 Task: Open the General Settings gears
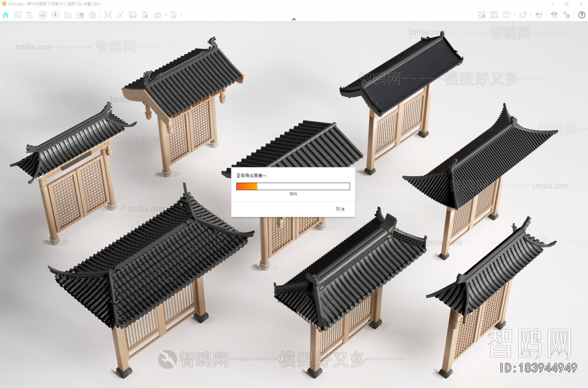(x=566, y=15)
